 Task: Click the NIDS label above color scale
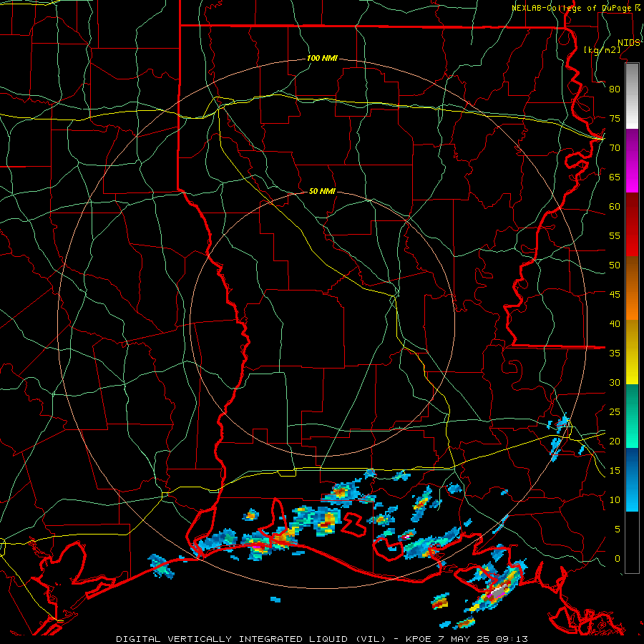pos(629,43)
